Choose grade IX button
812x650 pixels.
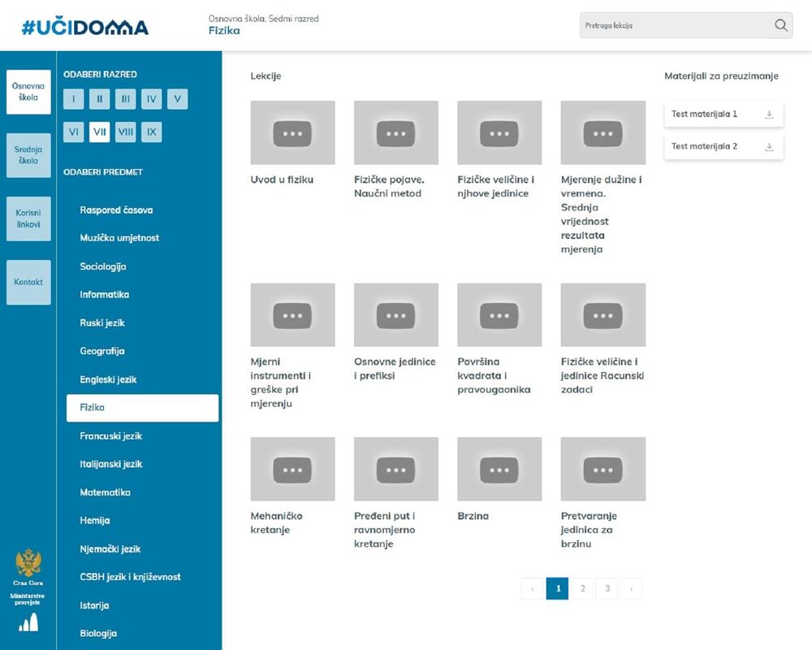151,132
